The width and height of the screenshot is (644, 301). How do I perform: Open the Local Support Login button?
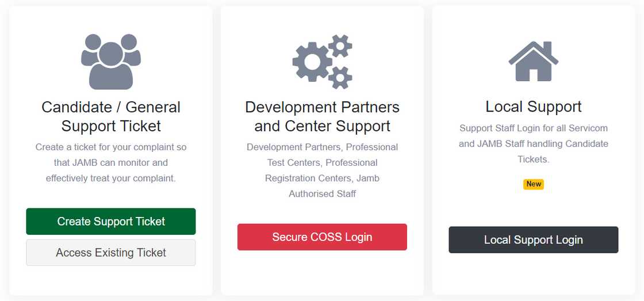534,240
